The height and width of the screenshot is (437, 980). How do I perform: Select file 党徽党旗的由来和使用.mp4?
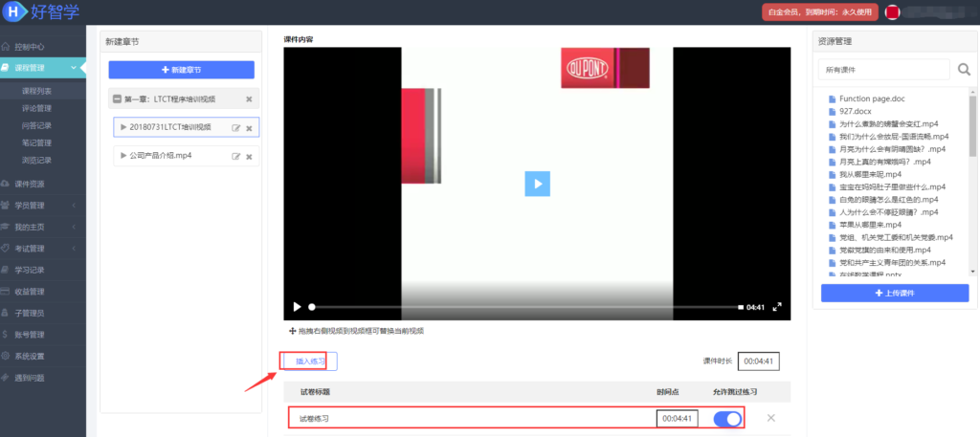(x=885, y=250)
